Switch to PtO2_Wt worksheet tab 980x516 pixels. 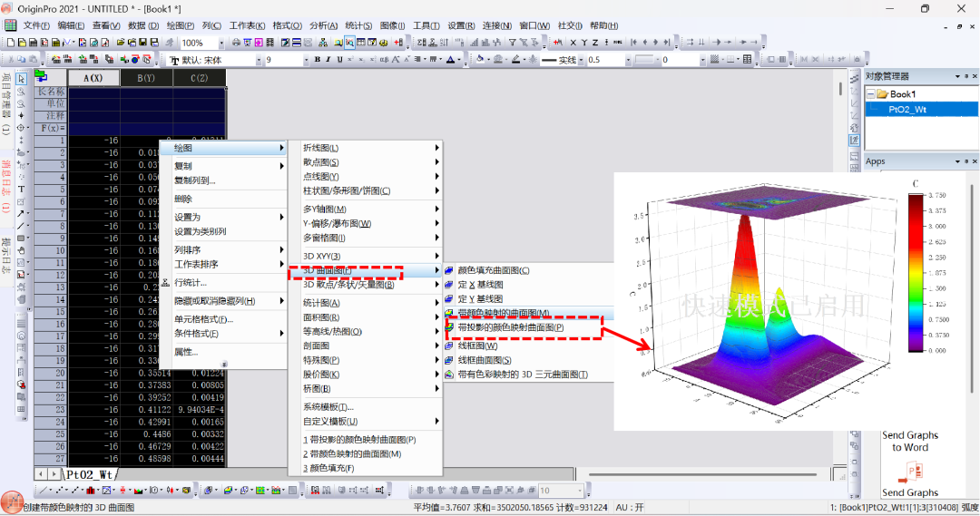click(89, 475)
